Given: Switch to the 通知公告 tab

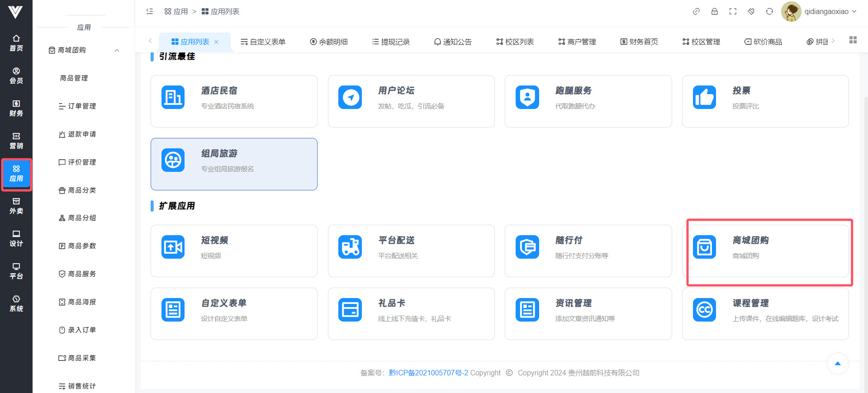Looking at the screenshot, I should 452,42.
